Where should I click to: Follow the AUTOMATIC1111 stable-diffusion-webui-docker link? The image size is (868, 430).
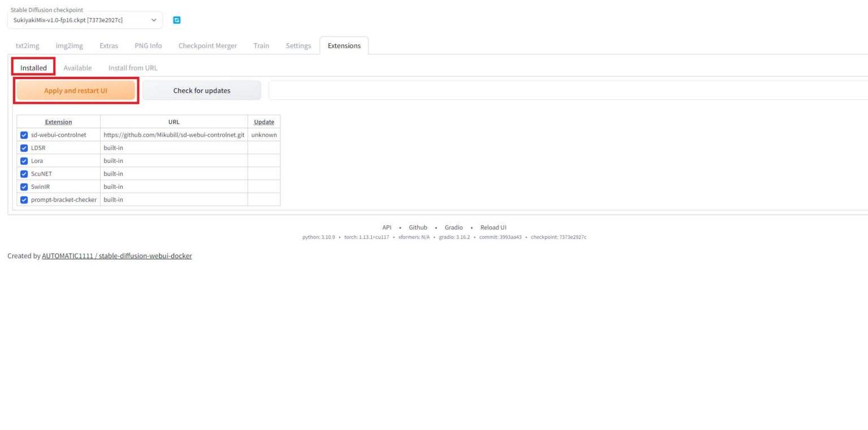[116, 256]
